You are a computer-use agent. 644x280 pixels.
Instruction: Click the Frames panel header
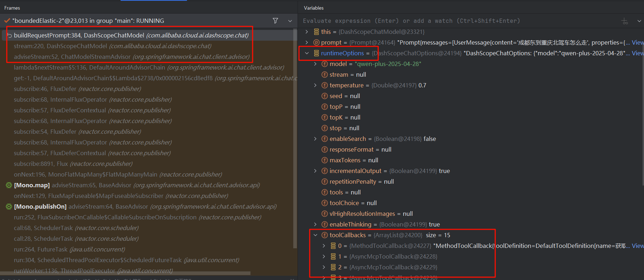coord(12,8)
